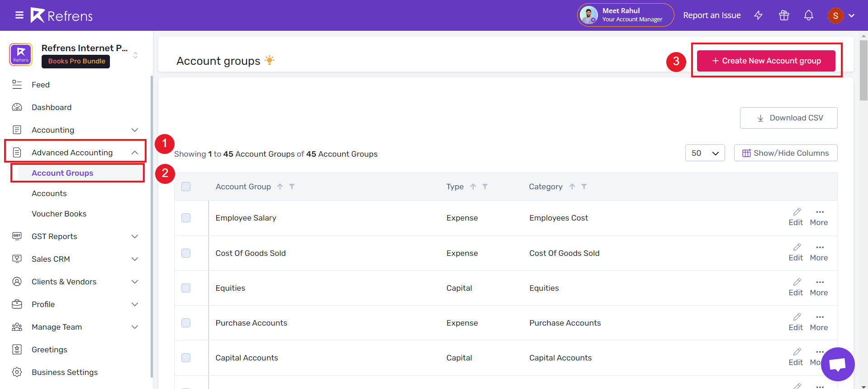Open the hamburger menu icon

pyautogui.click(x=19, y=15)
